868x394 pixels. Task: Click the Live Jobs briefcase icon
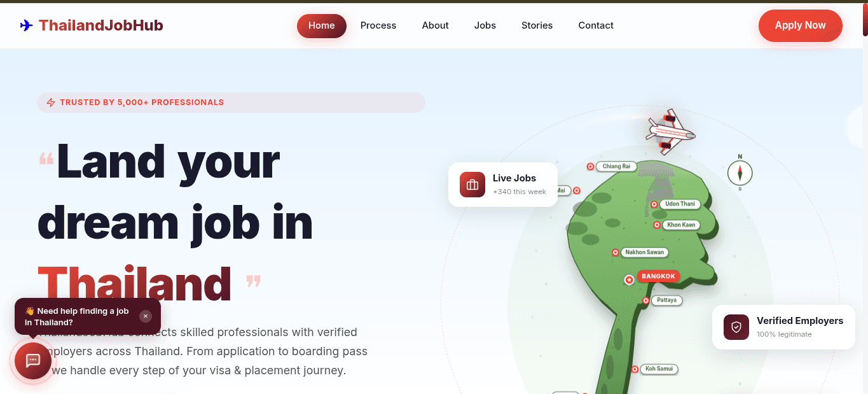point(472,185)
